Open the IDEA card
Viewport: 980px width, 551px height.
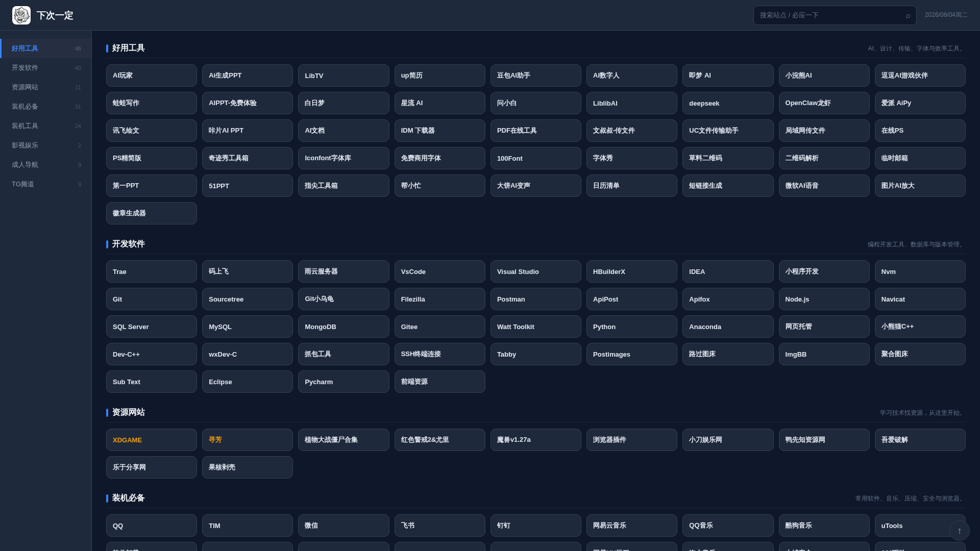(728, 271)
